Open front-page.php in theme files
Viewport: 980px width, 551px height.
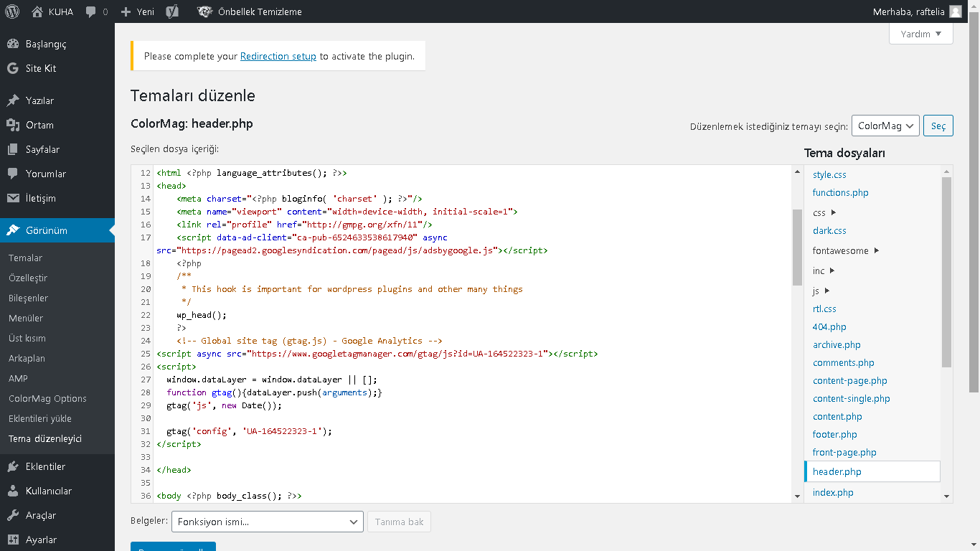[844, 452]
